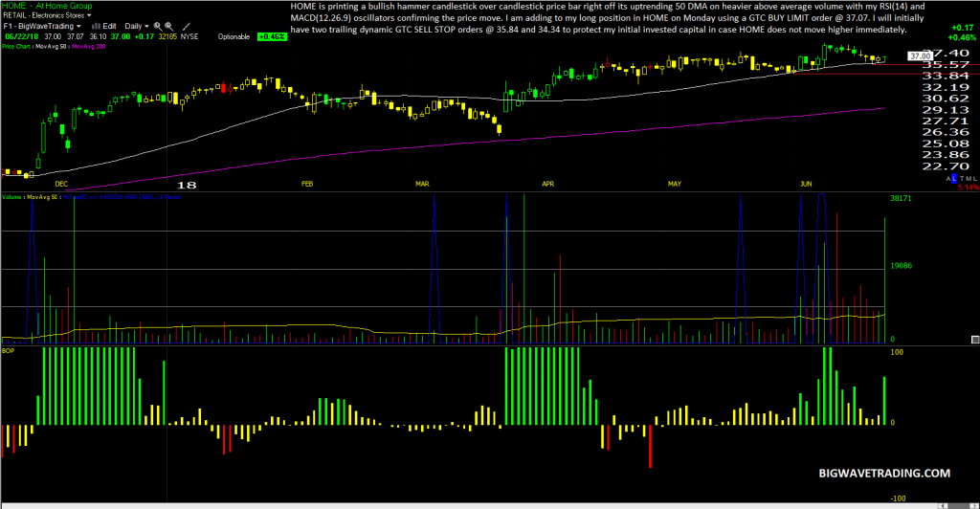Select the MovAvg 200 legend label
Screen dimensions: 980x509
coord(88,47)
